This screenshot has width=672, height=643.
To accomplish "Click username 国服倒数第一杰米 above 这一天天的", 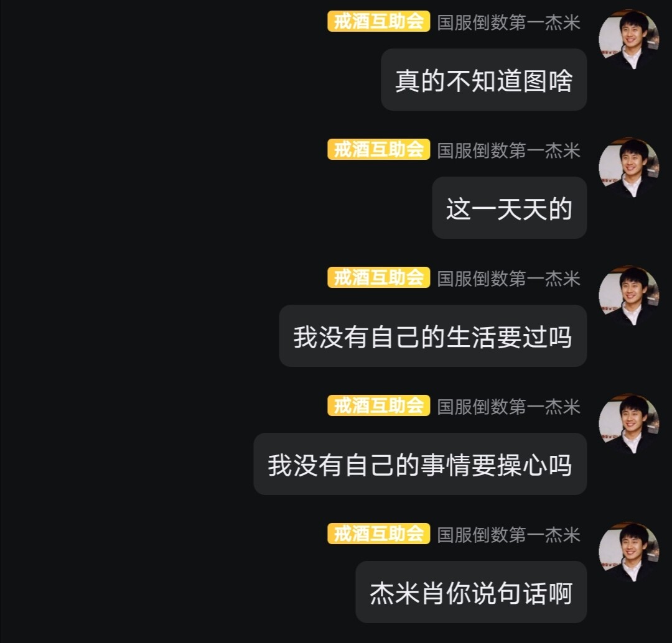I will pos(509,150).
